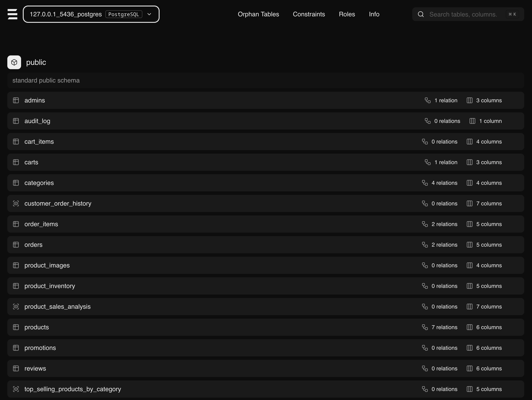The height and width of the screenshot is (400, 532).
Task: Open the Orphan Tables page
Action: coord(258,14)
